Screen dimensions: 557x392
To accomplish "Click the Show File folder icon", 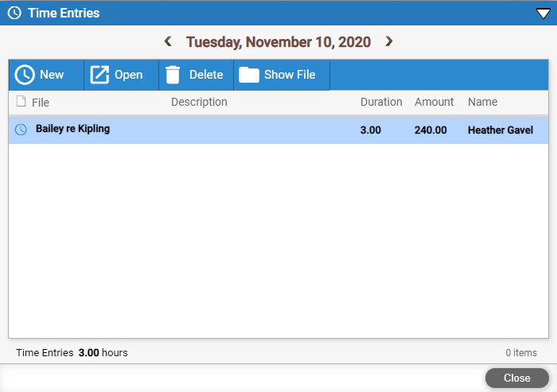I will (x=249, y=75).
